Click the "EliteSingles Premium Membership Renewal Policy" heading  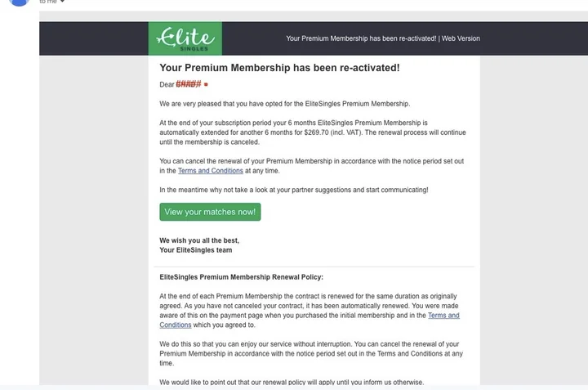(241, 277)
